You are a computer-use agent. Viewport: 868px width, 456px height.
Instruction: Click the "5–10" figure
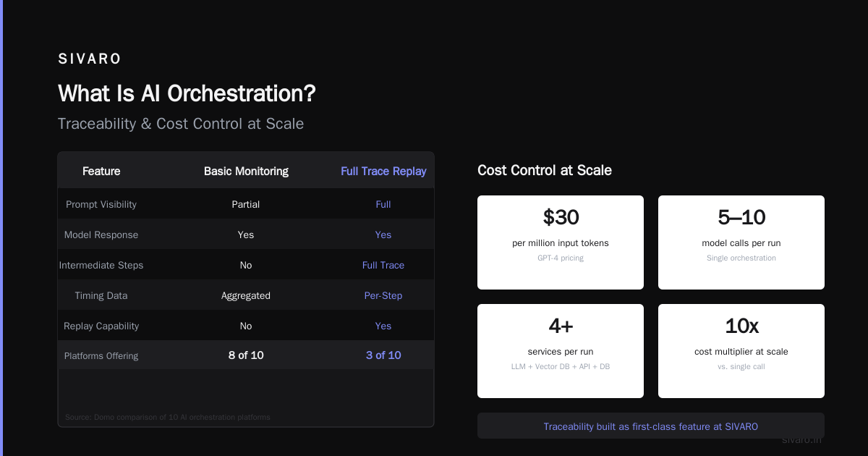[x=741, y=217]
